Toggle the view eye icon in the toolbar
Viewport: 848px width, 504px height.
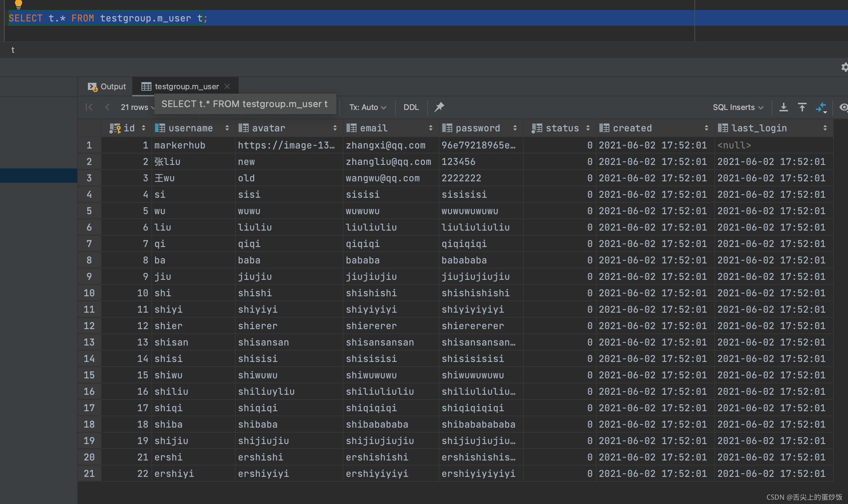click(843, 107)
